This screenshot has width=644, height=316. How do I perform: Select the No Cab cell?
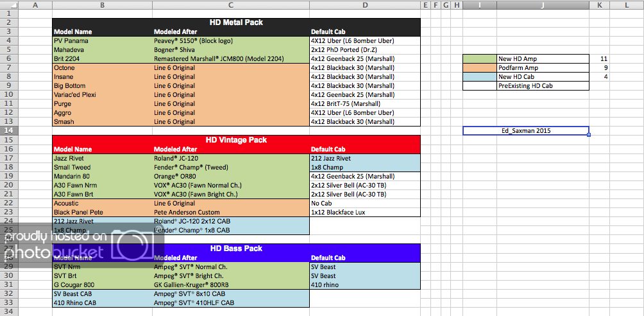364,203
